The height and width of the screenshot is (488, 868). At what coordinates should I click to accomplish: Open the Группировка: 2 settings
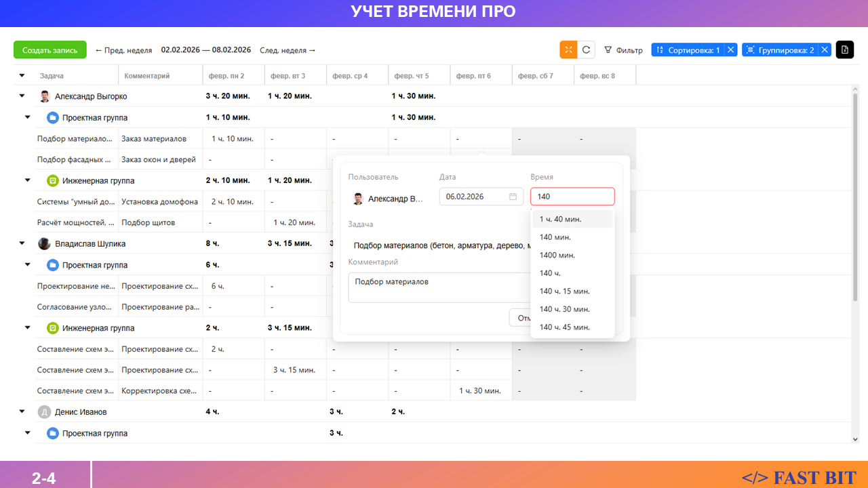pos(780,49)
